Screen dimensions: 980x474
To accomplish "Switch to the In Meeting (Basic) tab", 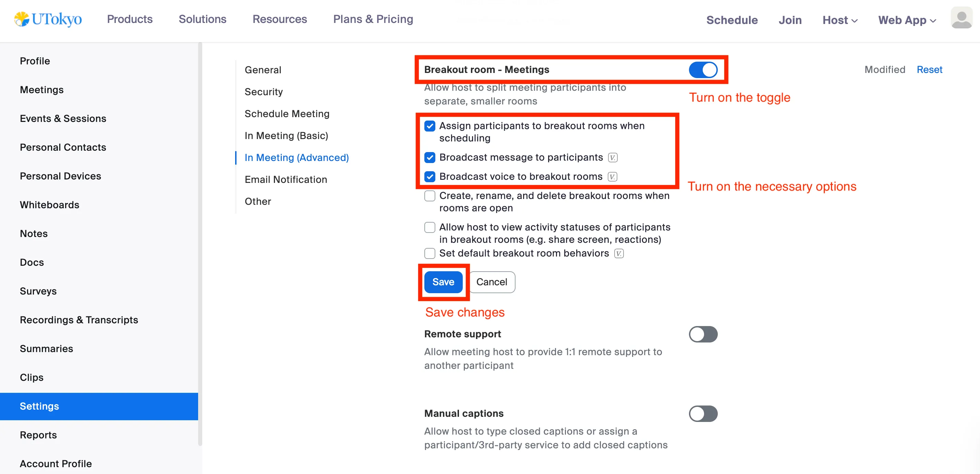I will 286,136.
